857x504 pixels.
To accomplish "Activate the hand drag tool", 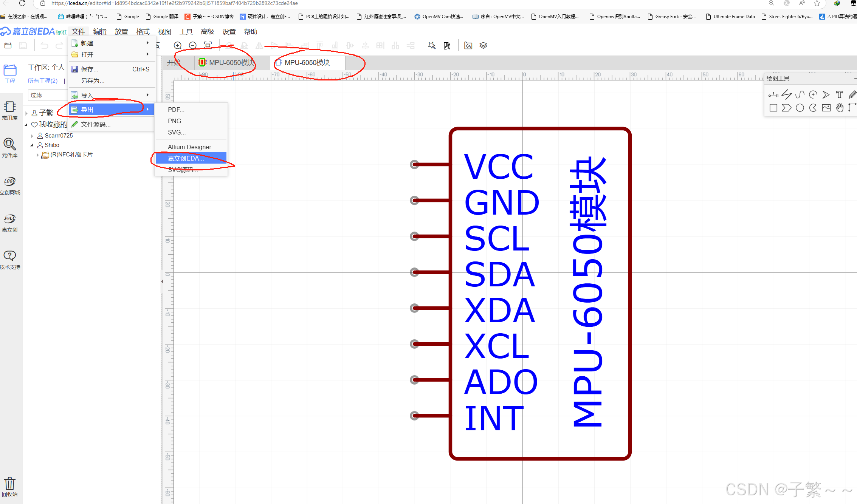I will pos(839,108).
